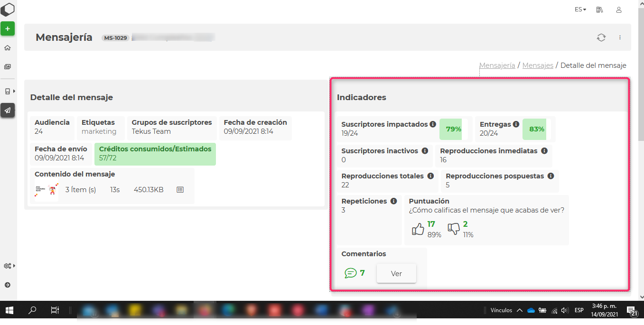Click the message content thumbnail
The width and height of the screenshot is (644, 325).
[x=47, y=190]
